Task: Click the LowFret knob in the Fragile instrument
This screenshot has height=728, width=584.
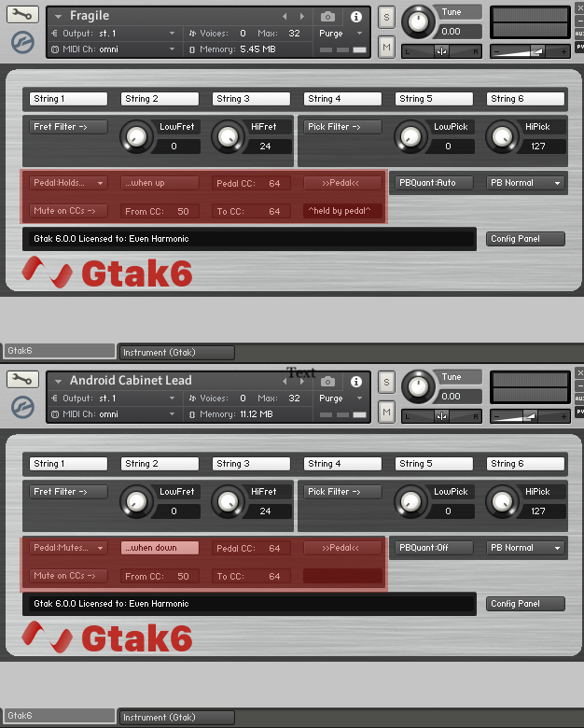Action: [x=136, y=137]
